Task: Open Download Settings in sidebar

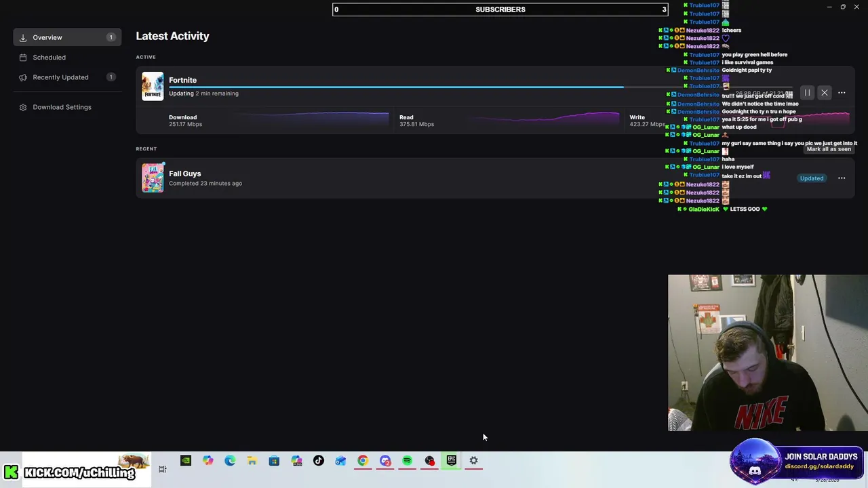Action: [67, 107]
